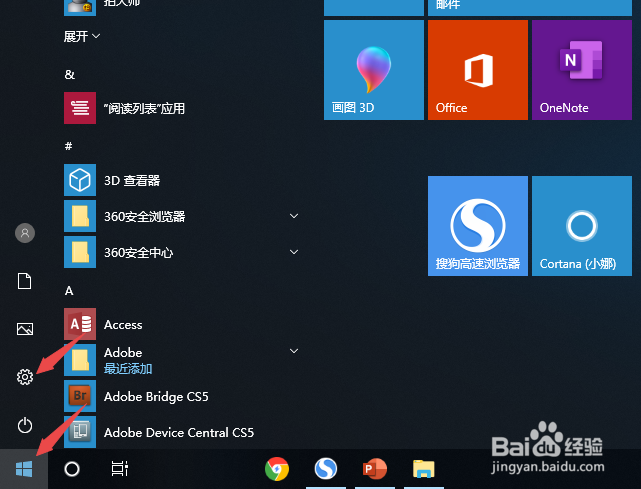This screenshot has height=489, width=641.
Task: Open File Explorer from the taskbar
Action: click(x=424, y=469)
